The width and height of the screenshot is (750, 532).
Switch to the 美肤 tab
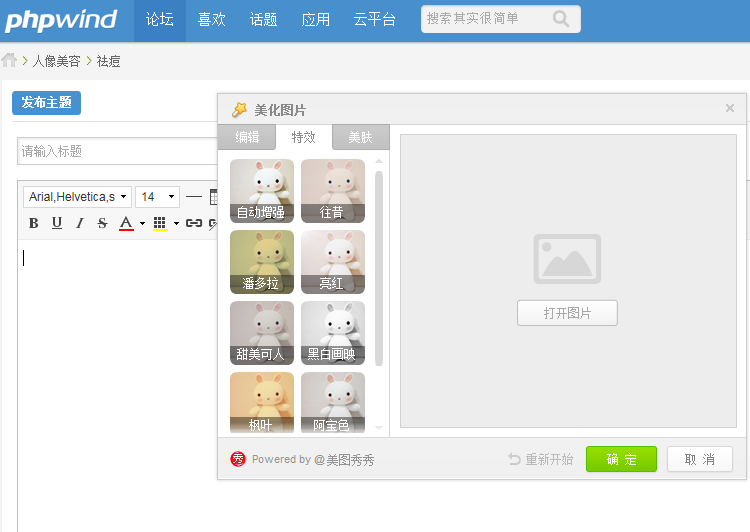[361, 137]
